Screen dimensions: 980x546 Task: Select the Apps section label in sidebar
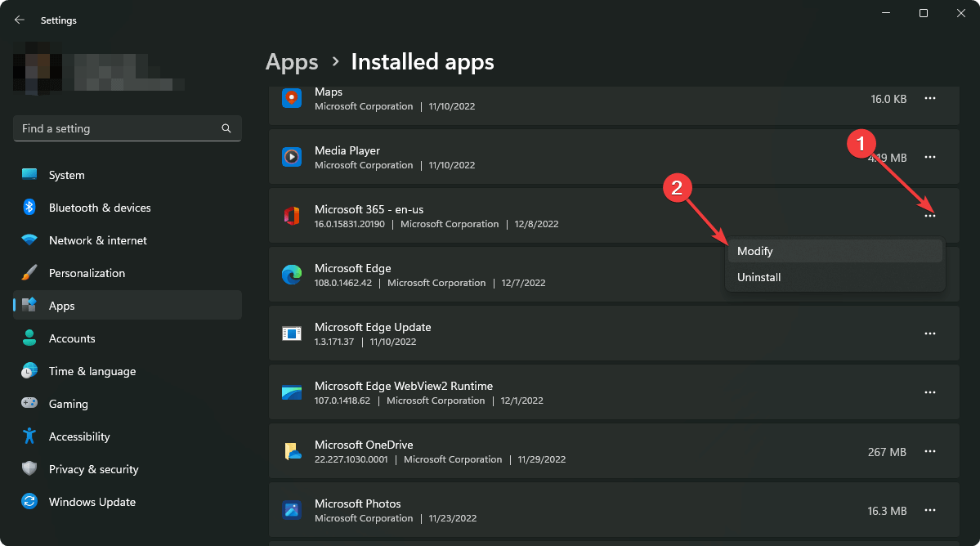pyautogui.click(x=62, y=306)
